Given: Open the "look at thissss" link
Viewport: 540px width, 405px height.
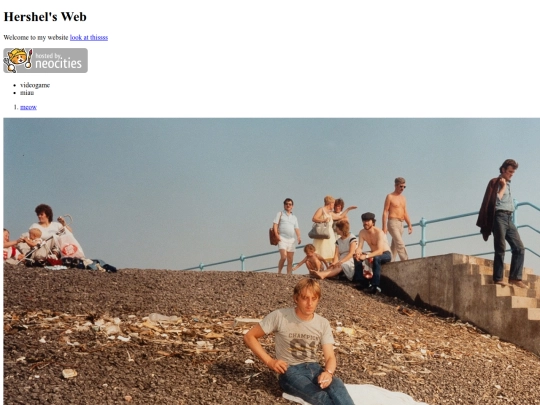Looking at the screenshot, I should click(89, 38).
